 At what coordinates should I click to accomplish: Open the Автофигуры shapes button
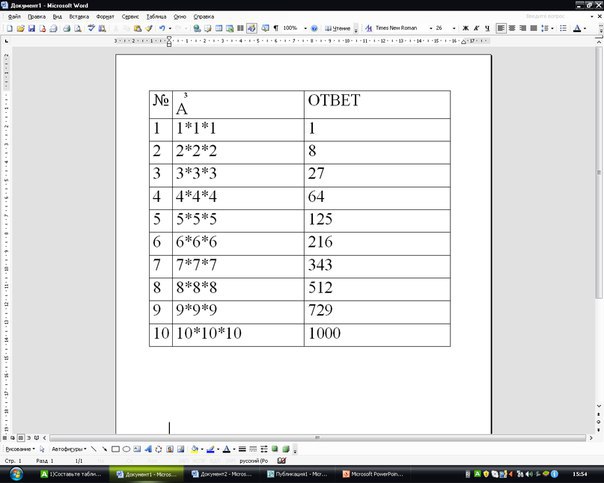click(x=69, y=450)
